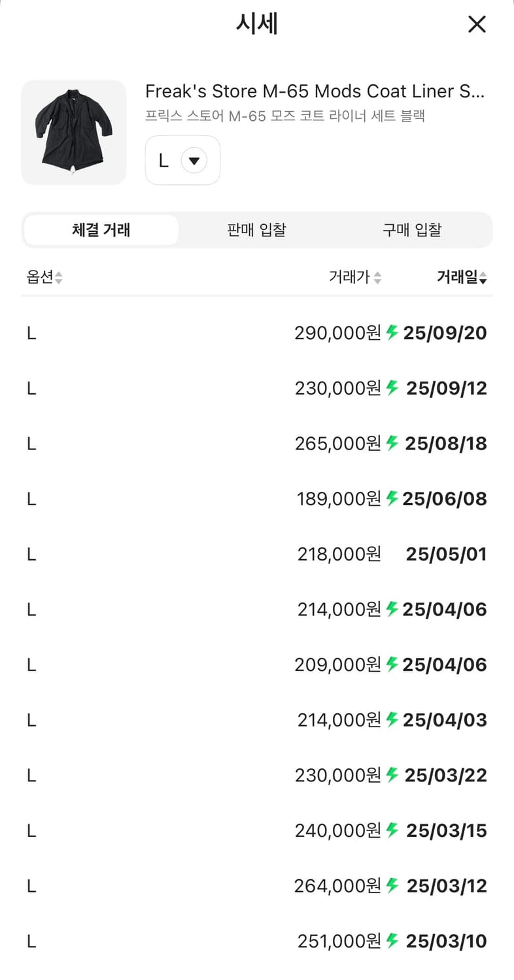Viewport: 514px width, 980px height.
Task: Click the Korean product name subtitle
Action: click(284, 117)
